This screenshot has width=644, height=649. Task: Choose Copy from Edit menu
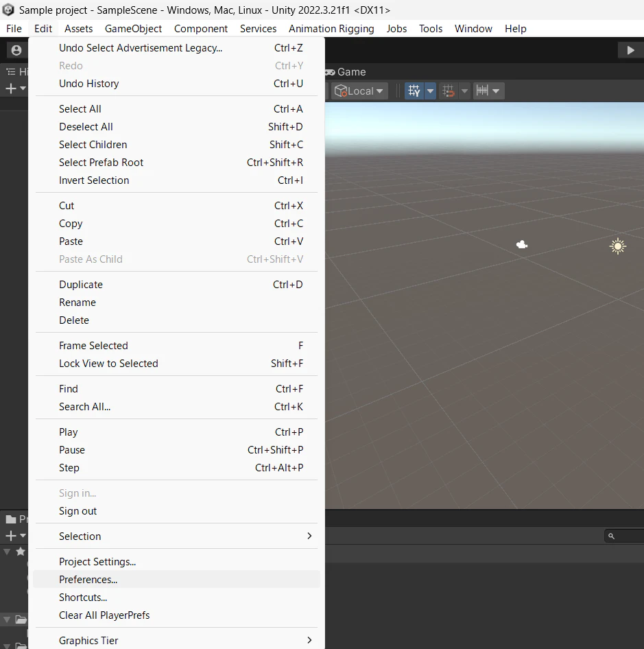click(x=176, y=224)
